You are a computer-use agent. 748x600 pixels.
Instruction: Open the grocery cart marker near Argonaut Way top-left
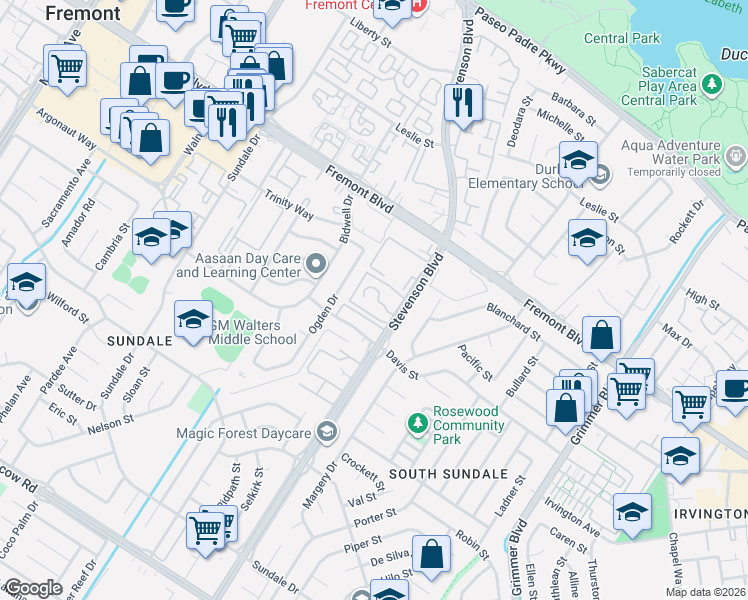pyautogui.click(x=67, y=70)
